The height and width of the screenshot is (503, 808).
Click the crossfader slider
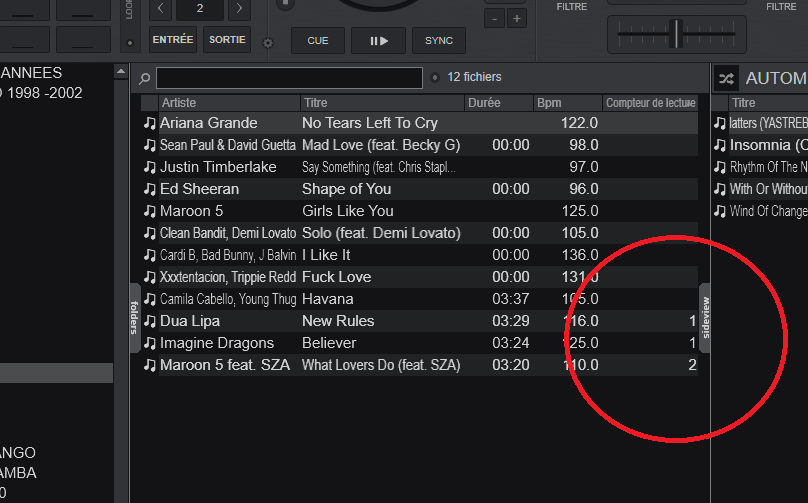click(x=676, y=33)
